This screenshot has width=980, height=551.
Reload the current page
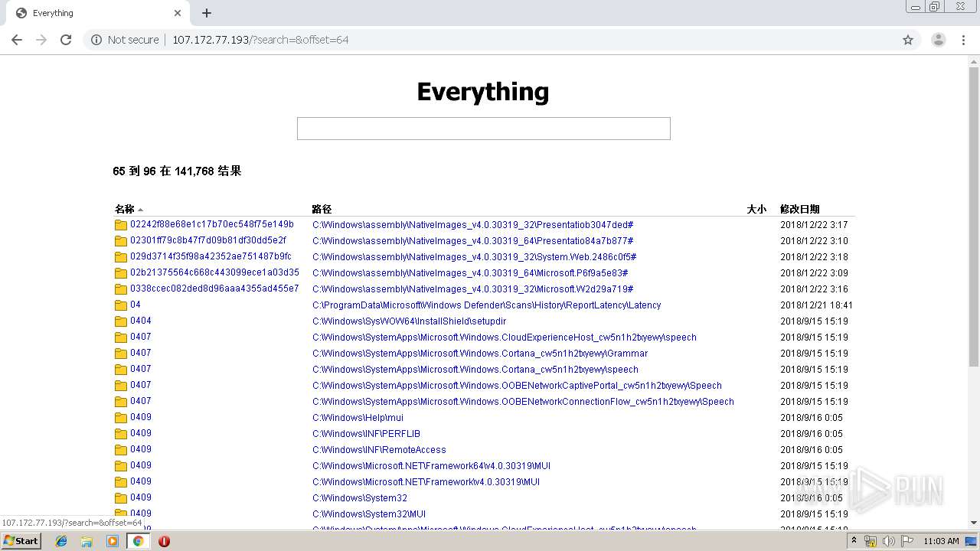pos(66,40)
